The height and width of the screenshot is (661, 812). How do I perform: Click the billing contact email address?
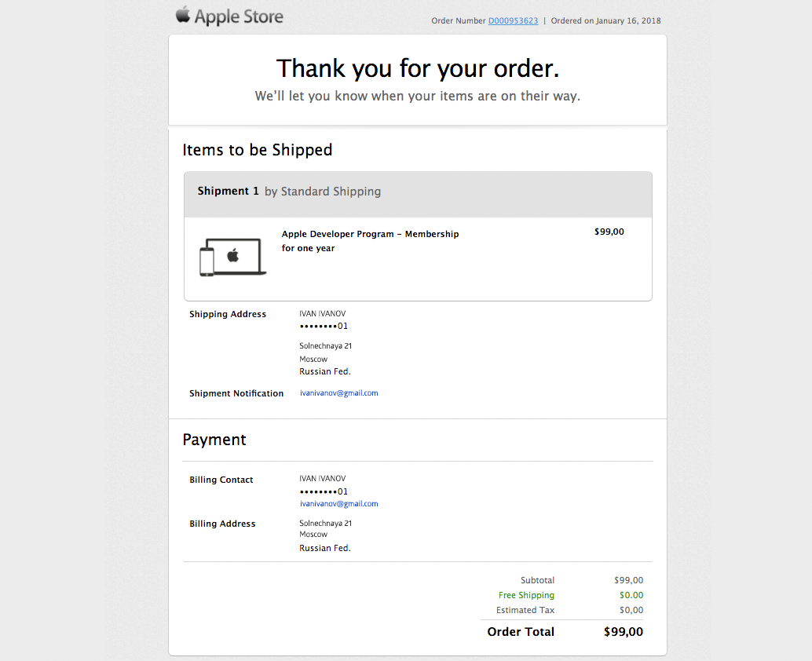tap(338, 504)
